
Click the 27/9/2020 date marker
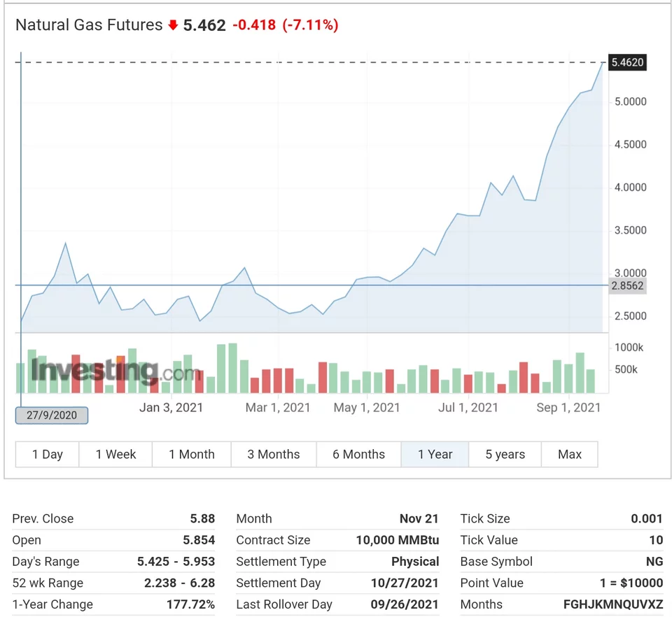coord(52,415)
